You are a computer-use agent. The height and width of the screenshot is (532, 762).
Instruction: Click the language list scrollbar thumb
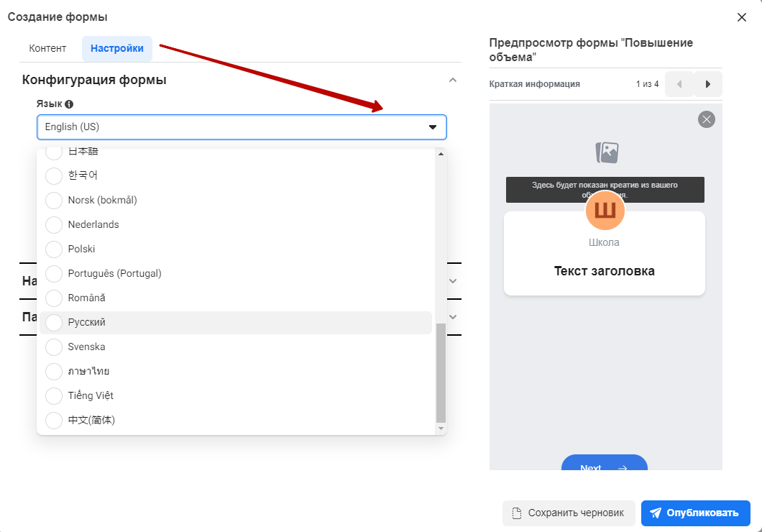tap(441, 373)
